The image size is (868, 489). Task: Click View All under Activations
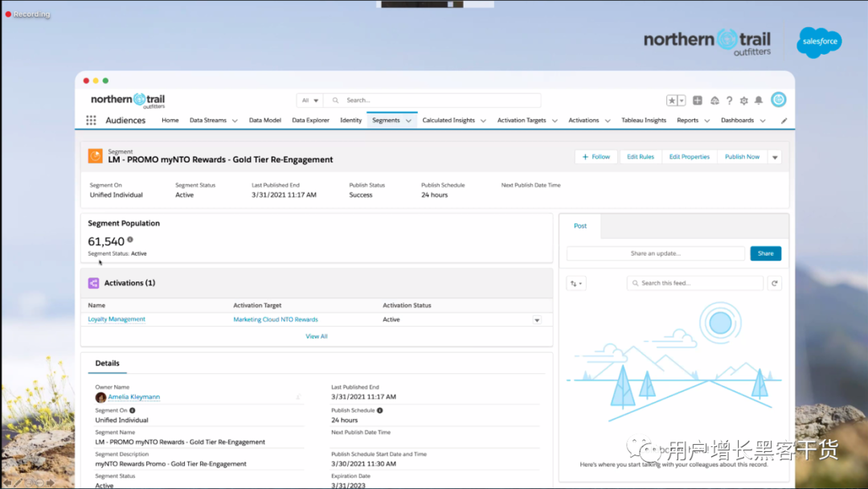pos(317,336)
